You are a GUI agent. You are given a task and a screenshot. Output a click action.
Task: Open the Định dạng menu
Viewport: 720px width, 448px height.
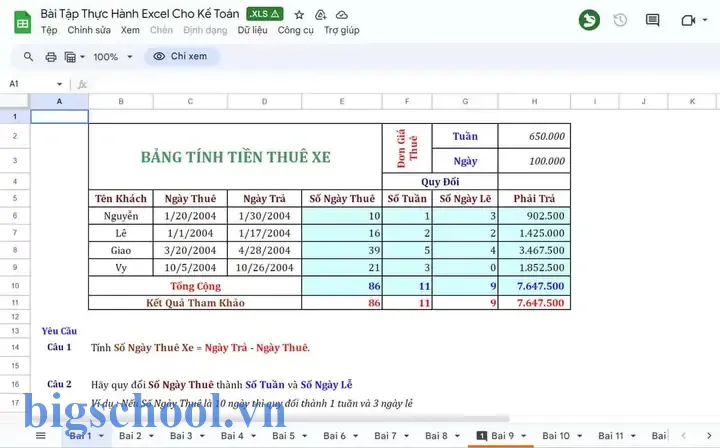(x=205, y=30)
